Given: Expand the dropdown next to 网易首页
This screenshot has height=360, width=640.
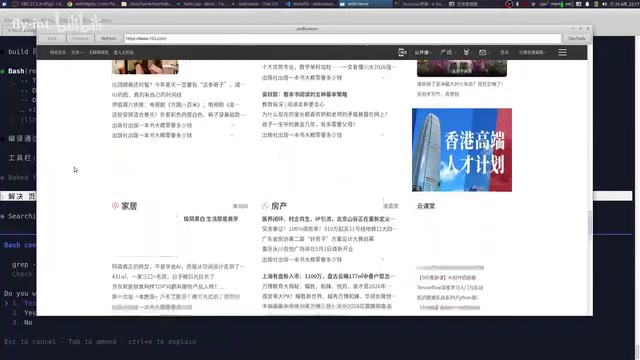Looking at the screenshot, I should [77, 52].
